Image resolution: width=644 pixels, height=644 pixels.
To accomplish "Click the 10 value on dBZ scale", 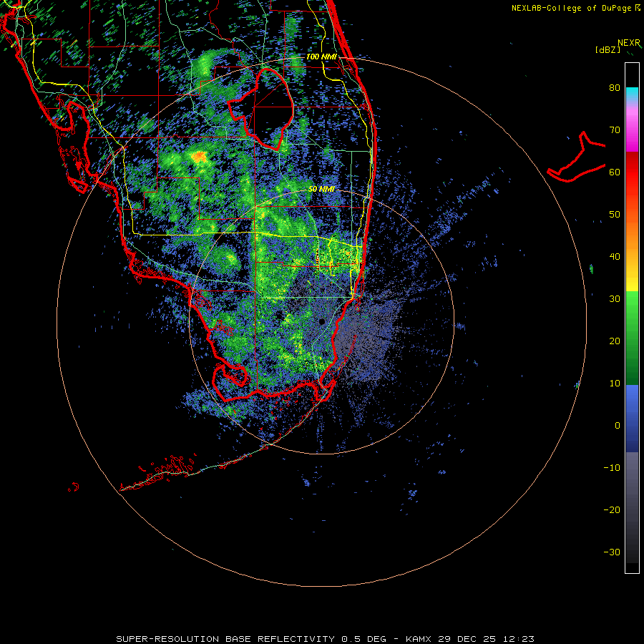I will pyautogui.click(x=615, y=384).
